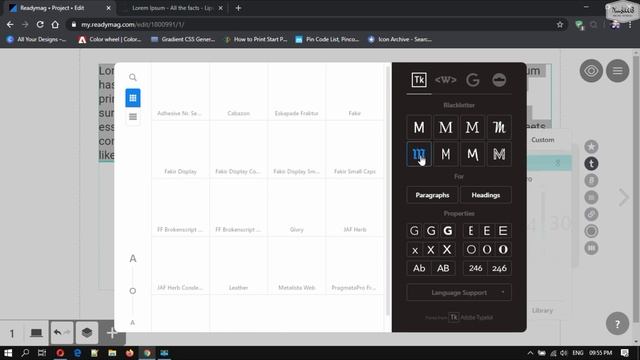Toggle light weight G property

pos(414,231)
